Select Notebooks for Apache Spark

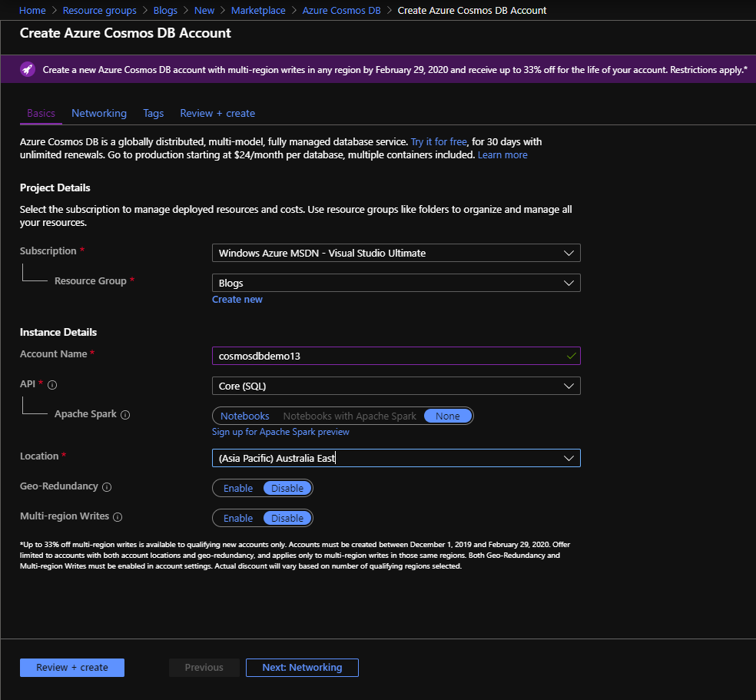tap(244, 416)
